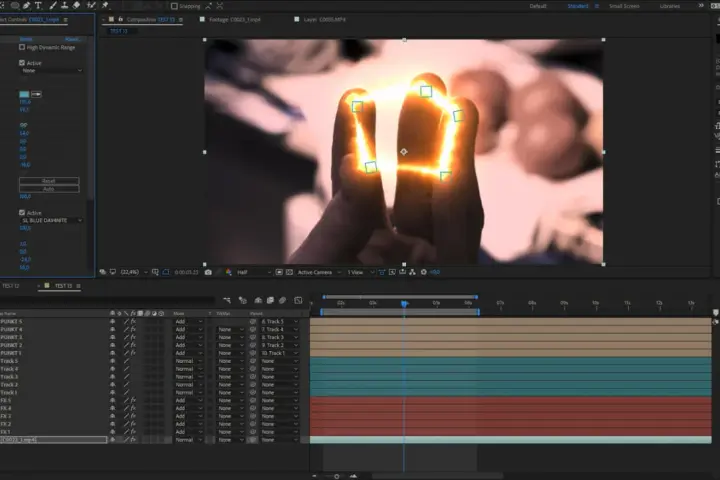720x480 pixels.
Task: Select the Small Screen workspace
Action: tap(624, 6)
